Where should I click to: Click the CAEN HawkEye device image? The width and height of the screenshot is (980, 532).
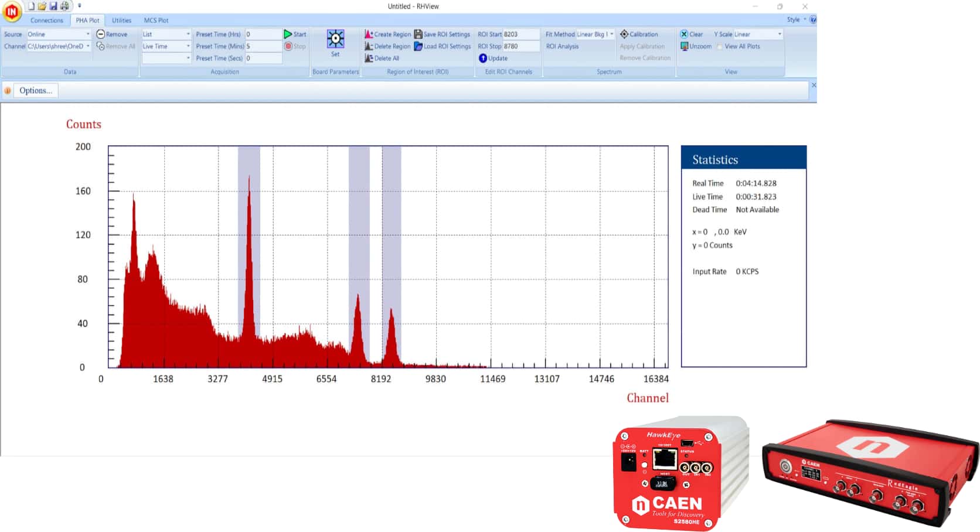pyautogui.click(x=680, y=473)
